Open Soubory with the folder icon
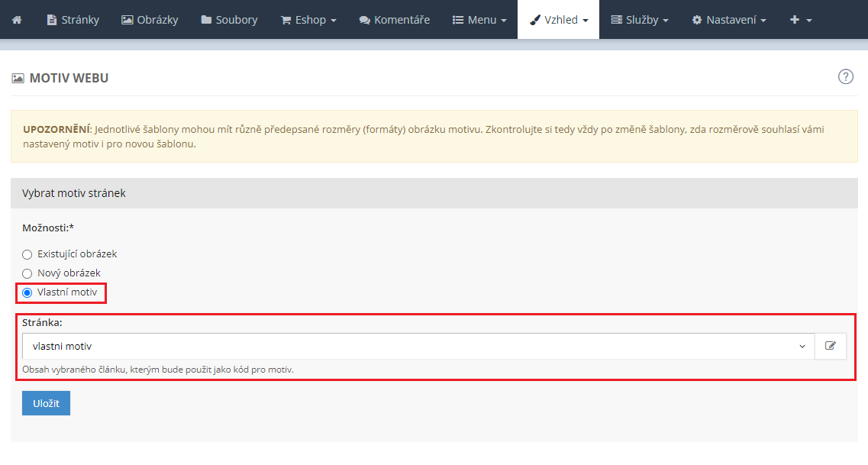 [229, 20]
